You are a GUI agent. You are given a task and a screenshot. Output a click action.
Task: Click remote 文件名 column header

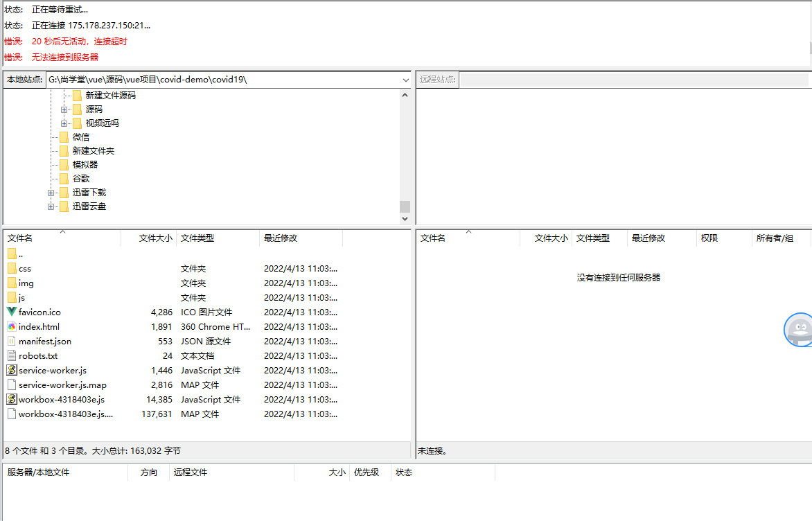tap(468, 238)
